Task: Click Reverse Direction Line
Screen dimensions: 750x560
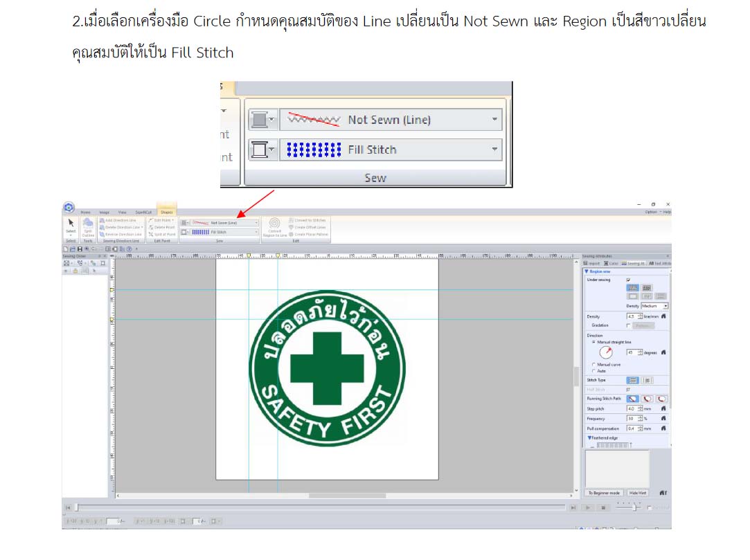Action: (x=120, y=235)
